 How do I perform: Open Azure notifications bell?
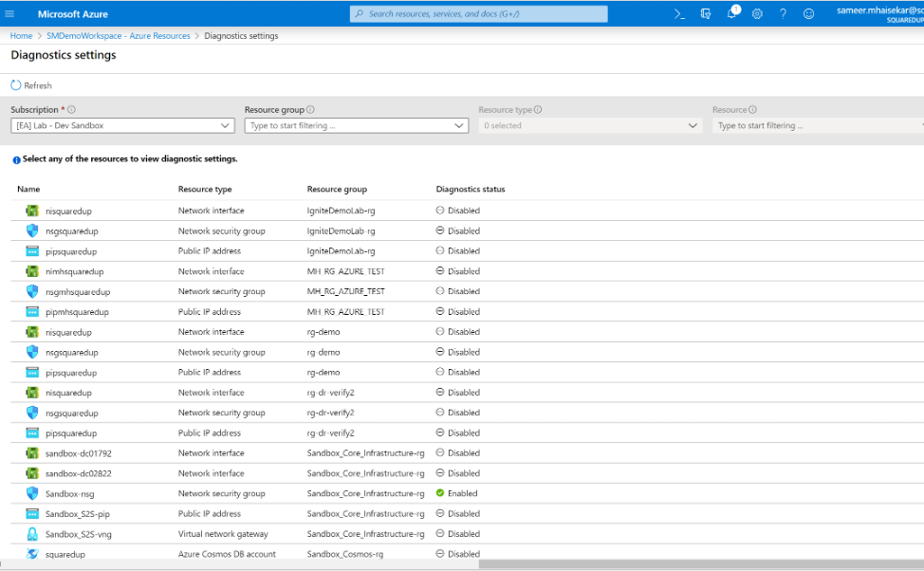(x=732, y=13)
